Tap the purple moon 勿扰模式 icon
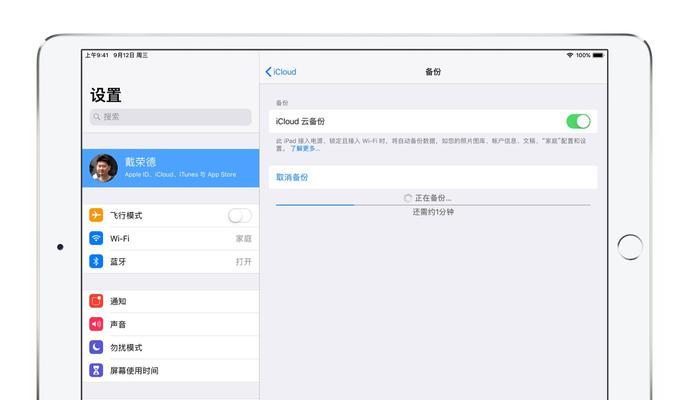The image size is (693, 400). click(96, 347)
